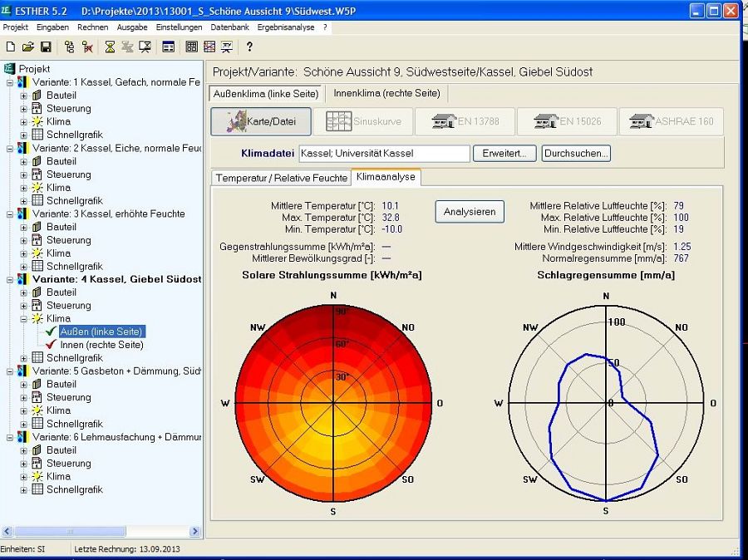Click the open folder toolbar icon

pyautogui.click(x=27, y=47)
